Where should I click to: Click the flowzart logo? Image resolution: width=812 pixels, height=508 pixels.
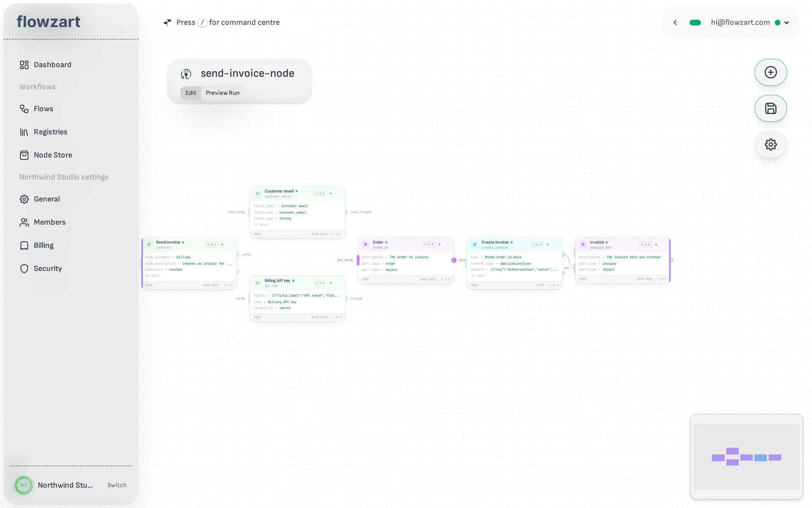tap(49, 22)
